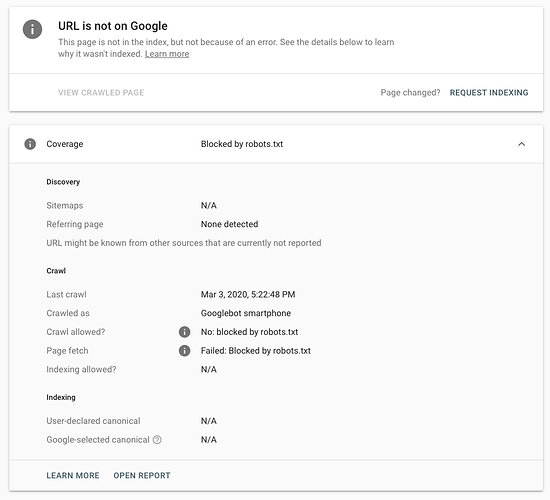
Task: Click View Crawled Page
Action: [101, 93]
